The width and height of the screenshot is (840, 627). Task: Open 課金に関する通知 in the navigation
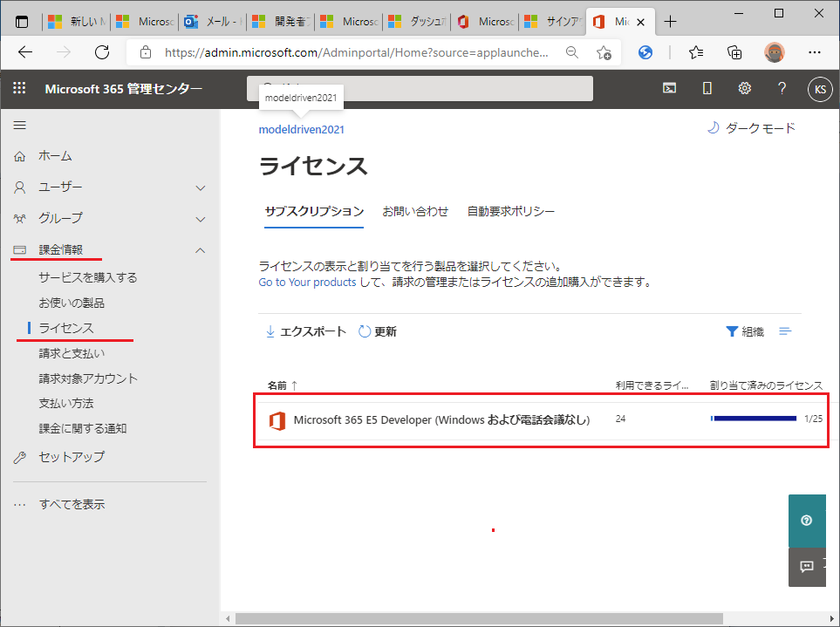pyautogui.click(x=83, y=428)
